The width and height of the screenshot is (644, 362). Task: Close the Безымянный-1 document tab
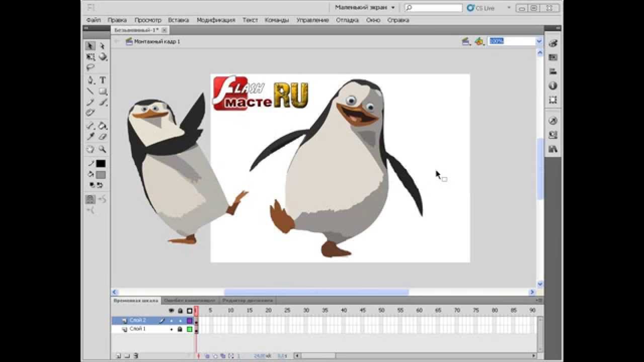click(x=165, y=30)
